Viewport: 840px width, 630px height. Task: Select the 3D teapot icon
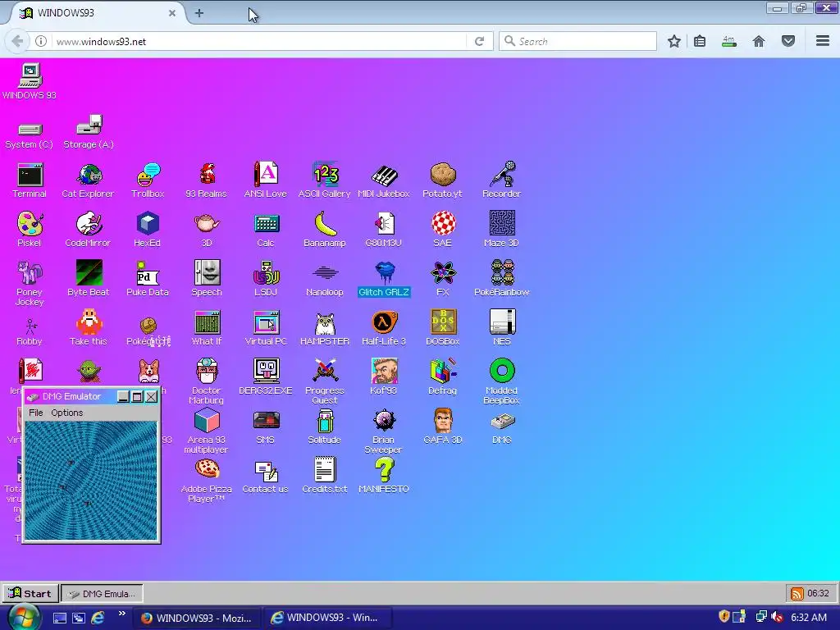(207, 230)
